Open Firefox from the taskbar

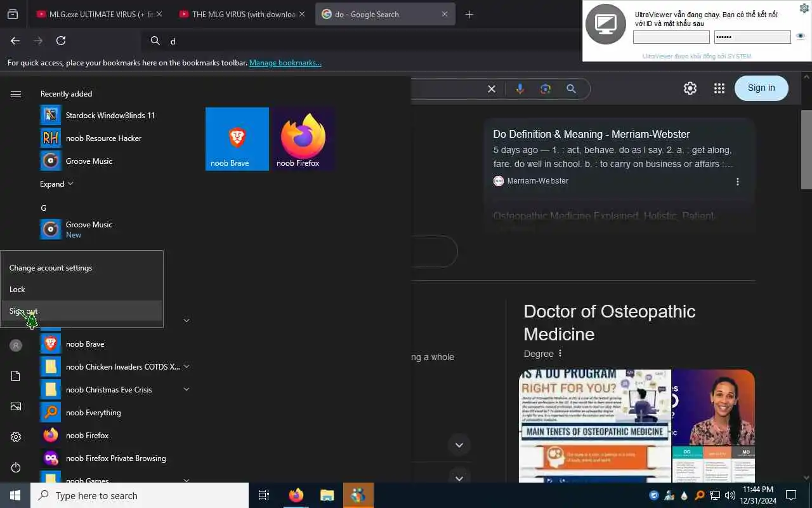[296, 495]
